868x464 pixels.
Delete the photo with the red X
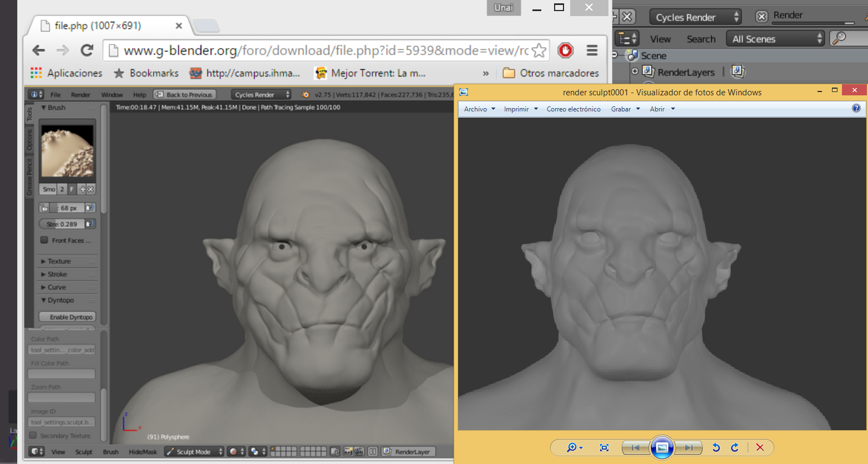(760, 447)
